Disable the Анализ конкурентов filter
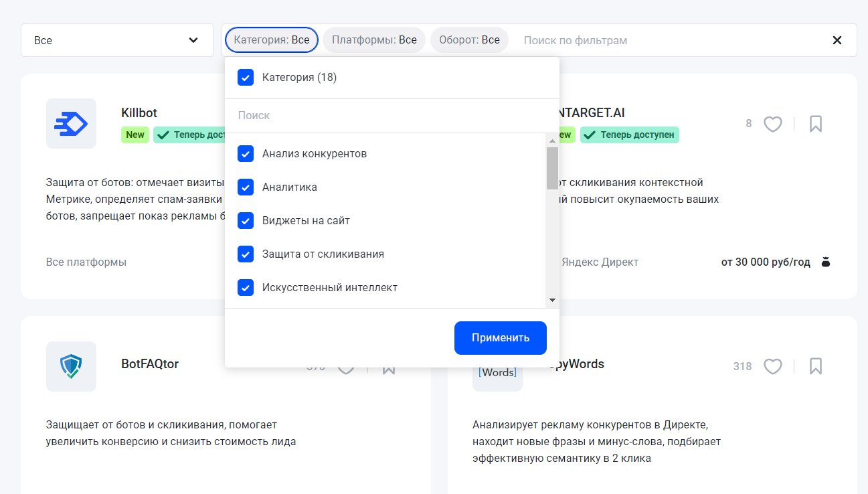This screenshot has width=868, height=494. click(246, 153)
